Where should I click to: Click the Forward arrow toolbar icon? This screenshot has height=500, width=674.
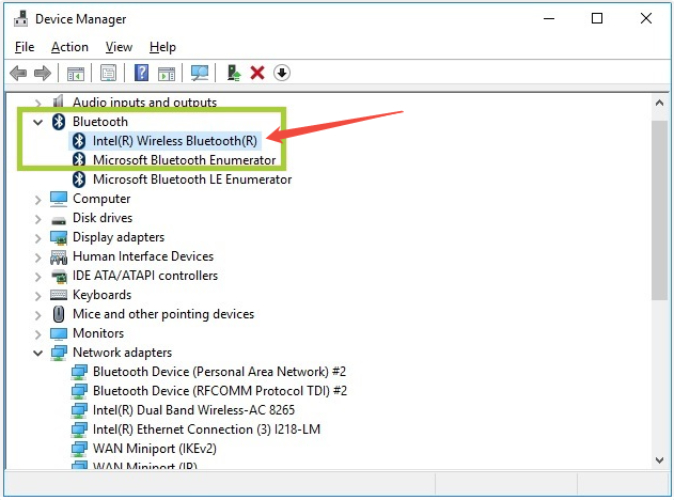(42, 73)
